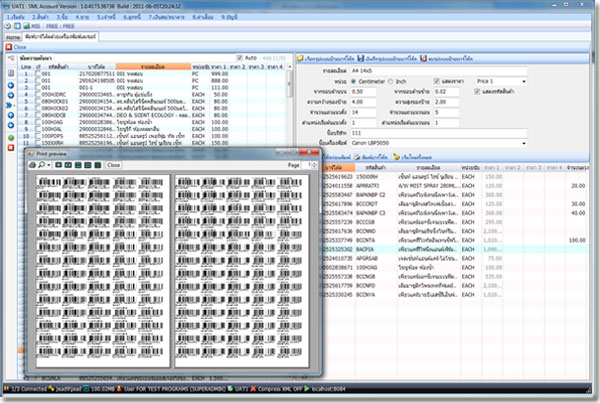
Task: Select the highlighted BACFIA row
Action: [455, 249]
